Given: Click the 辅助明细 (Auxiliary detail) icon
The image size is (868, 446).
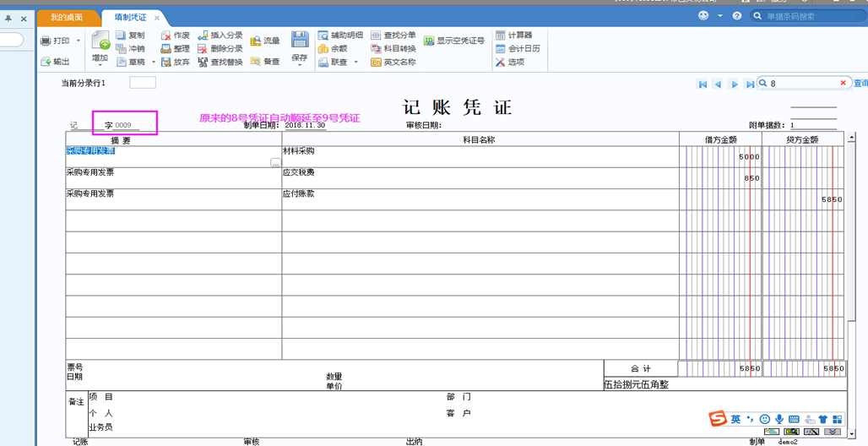Looking at the screenshot, I should pos(323,35).
